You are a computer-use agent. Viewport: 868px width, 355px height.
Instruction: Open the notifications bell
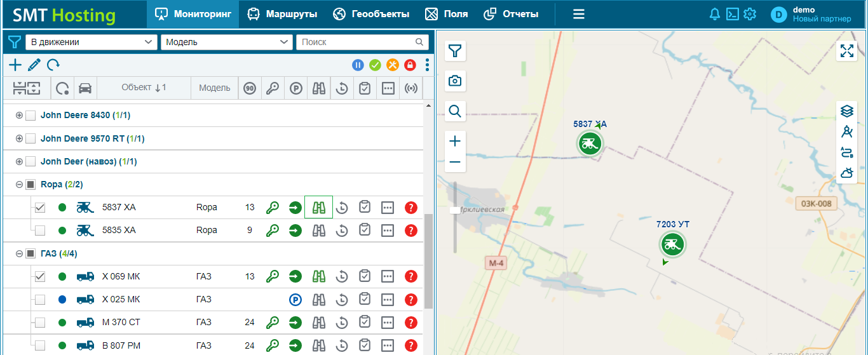click(x=715, y=14)
